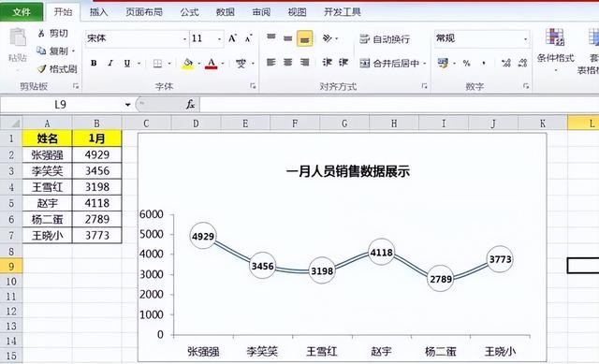Switch to the Review (审阅) tab
The image size is (599, 364).
[261, 12]
